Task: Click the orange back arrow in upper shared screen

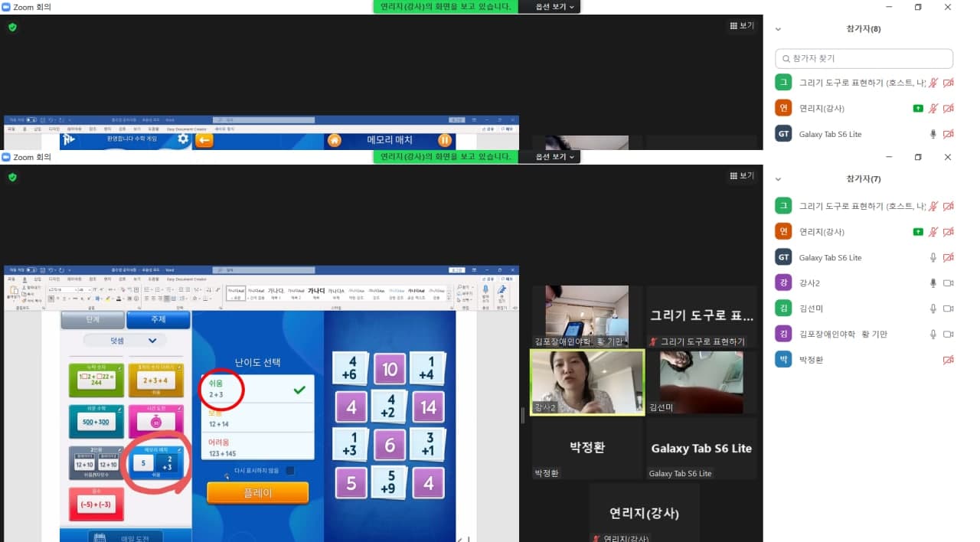Action: point(204,140)
